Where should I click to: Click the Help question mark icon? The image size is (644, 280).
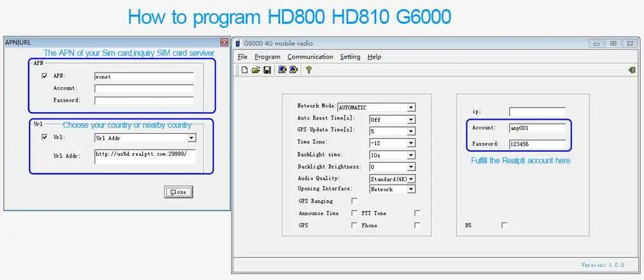pyautogui.click(x=309, y=70)
